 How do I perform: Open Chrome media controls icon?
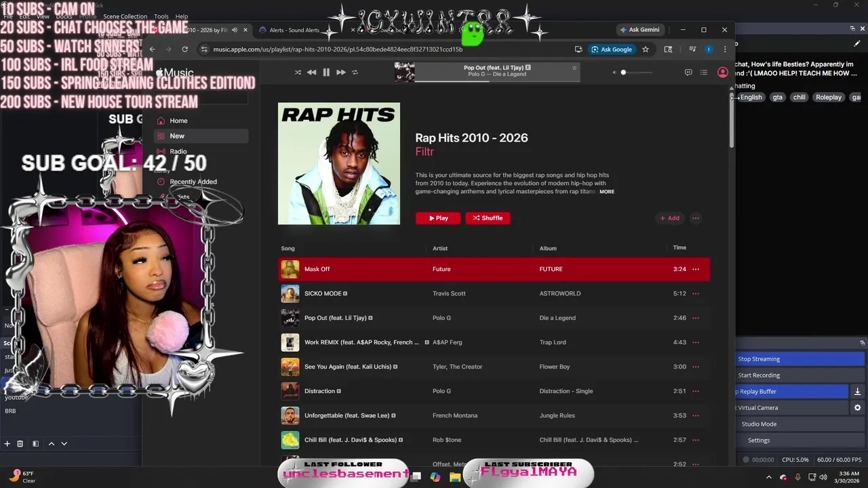(692, 49)
